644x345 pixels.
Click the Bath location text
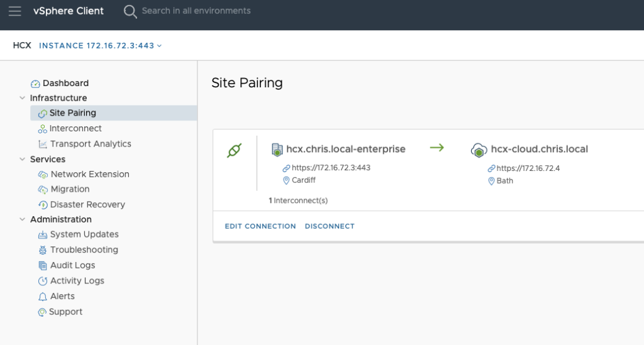click(505, 180)
